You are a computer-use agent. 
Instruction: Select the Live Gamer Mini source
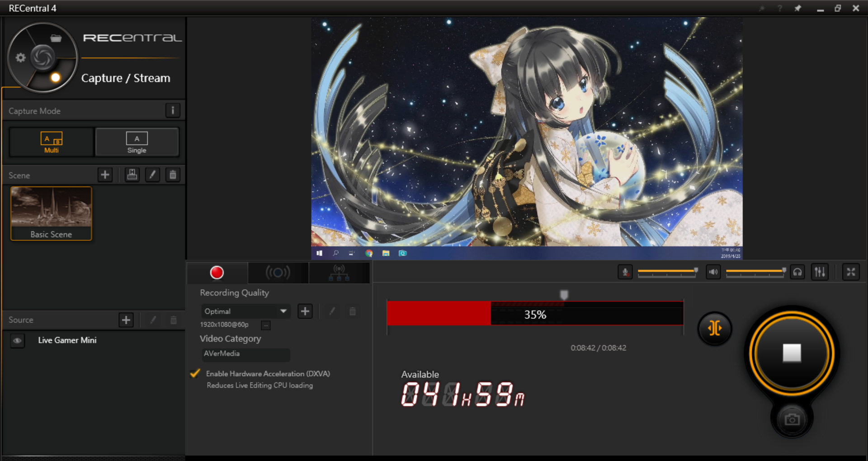[x=67, y=340]
